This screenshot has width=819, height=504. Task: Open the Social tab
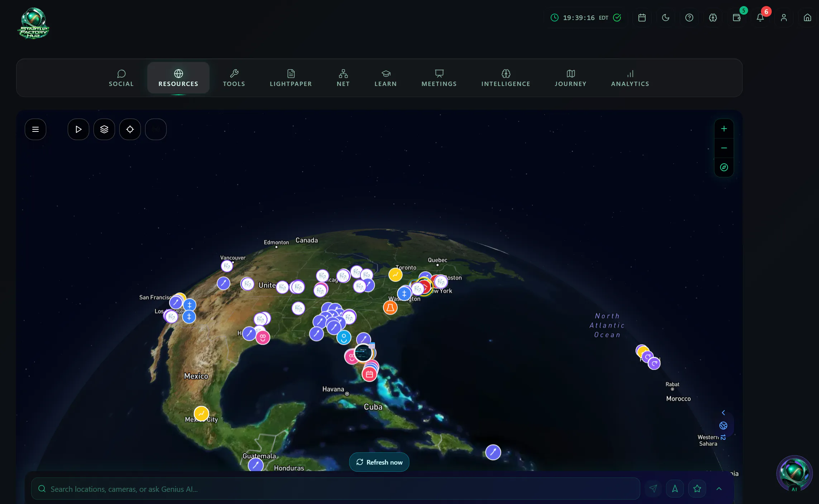pos(121,78)
